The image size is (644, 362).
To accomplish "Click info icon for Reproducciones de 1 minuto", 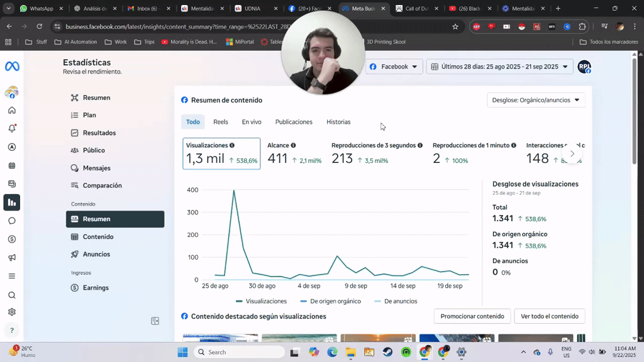I will tap(514, 145).
